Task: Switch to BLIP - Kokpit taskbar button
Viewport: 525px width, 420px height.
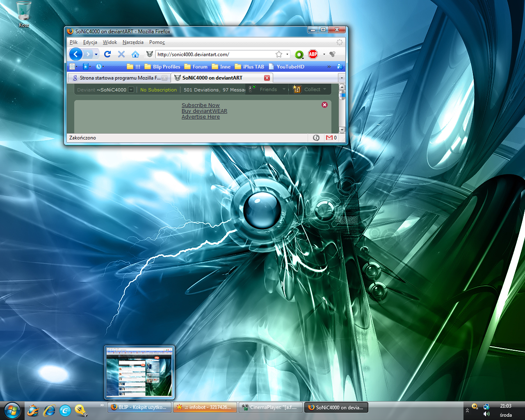Action: tap(139, 407)
